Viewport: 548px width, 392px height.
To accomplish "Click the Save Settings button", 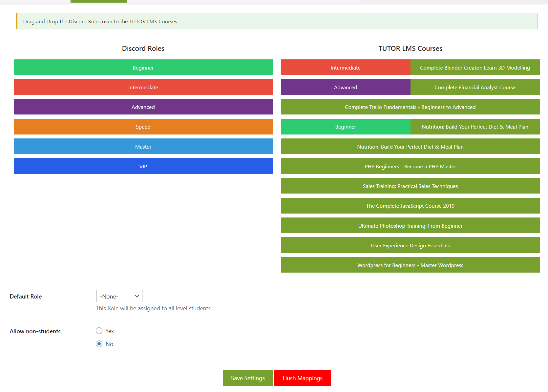I will pos(248,378).
